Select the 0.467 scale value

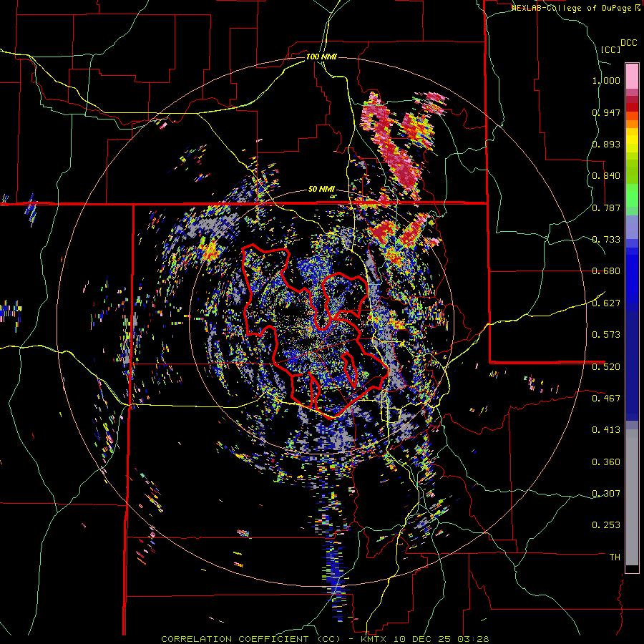coord(606,398)
